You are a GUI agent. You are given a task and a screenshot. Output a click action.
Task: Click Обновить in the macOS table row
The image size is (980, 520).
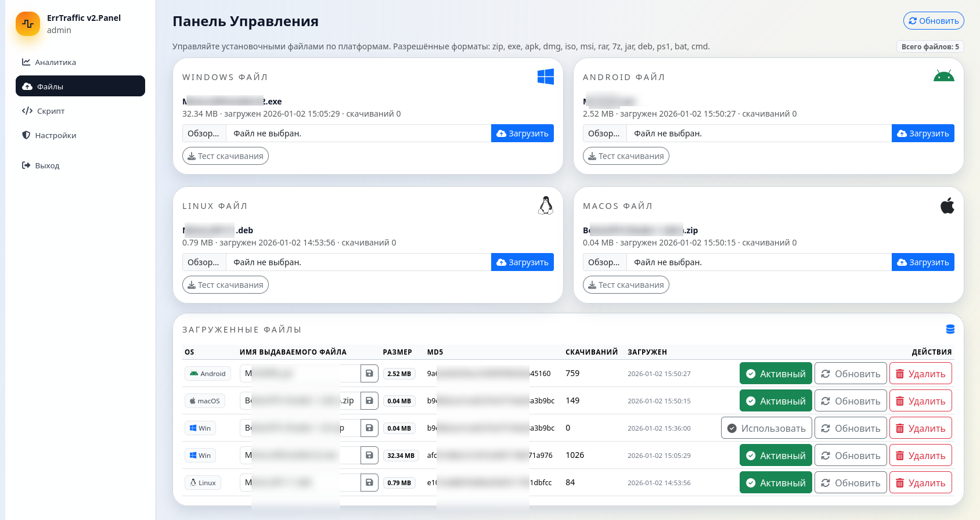pyautogui.click(x=851, y=401)
